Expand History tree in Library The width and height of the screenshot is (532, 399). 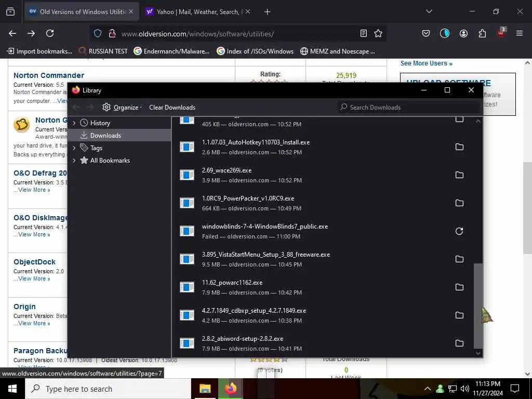(x=74, y=123)
